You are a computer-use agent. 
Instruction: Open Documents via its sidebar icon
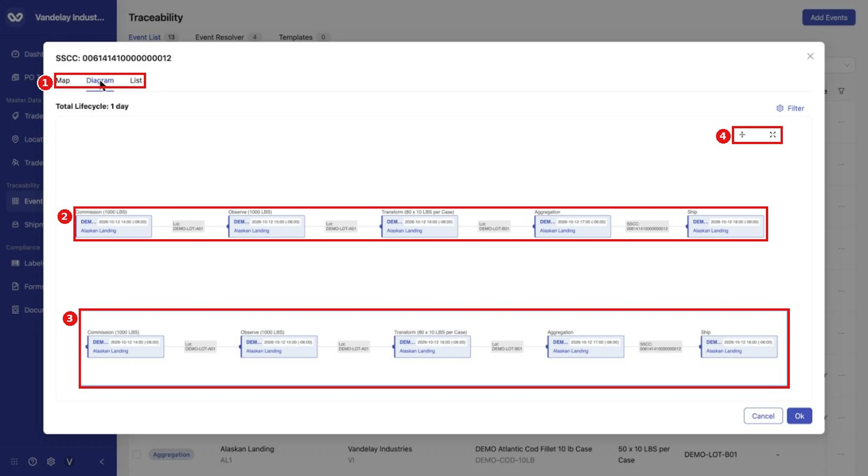[x=15, y=310]
